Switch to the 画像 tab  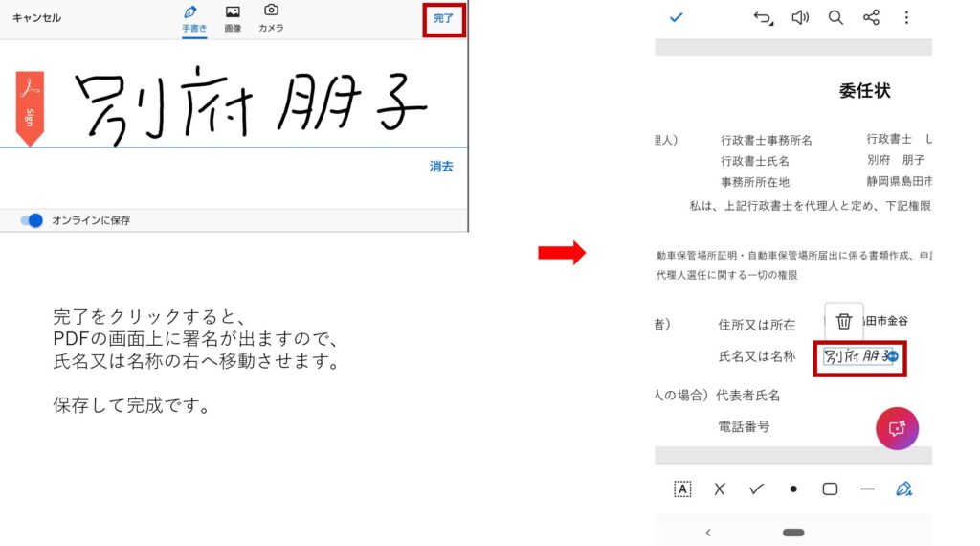233,18
